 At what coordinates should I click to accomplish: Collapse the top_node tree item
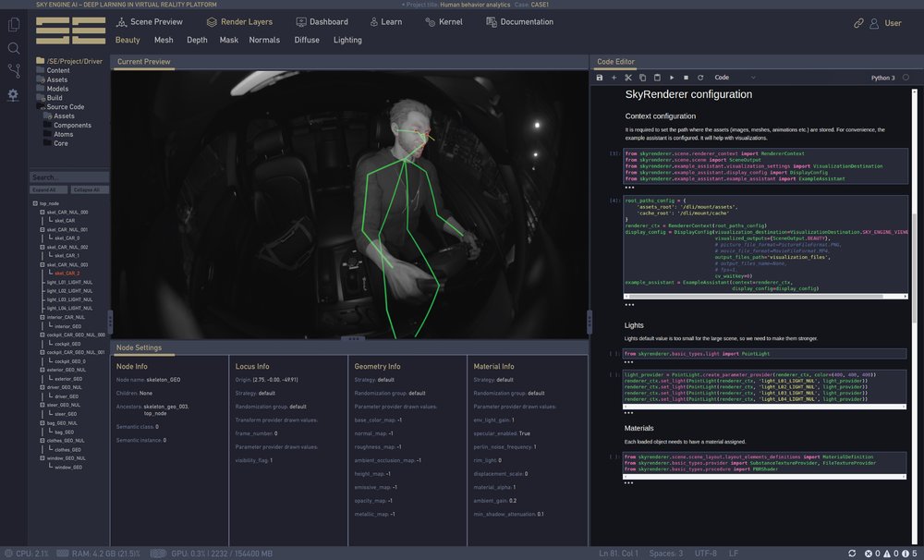click(35, 202)
